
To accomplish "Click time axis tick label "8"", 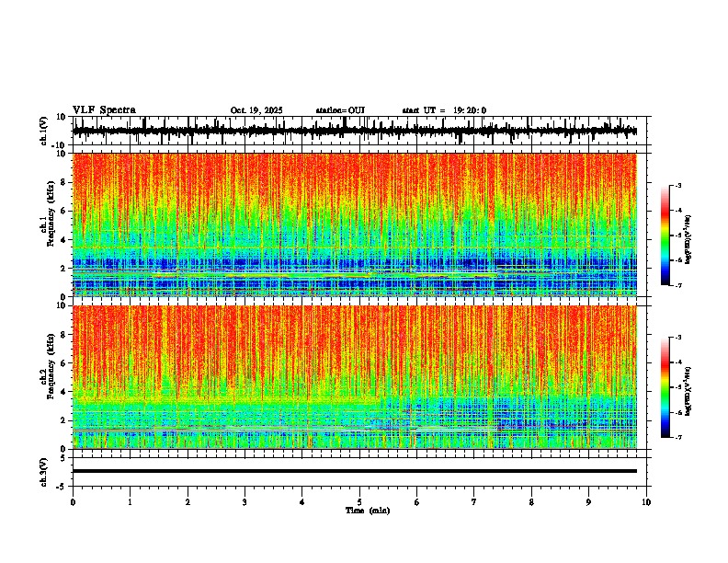I will point(531,502).
